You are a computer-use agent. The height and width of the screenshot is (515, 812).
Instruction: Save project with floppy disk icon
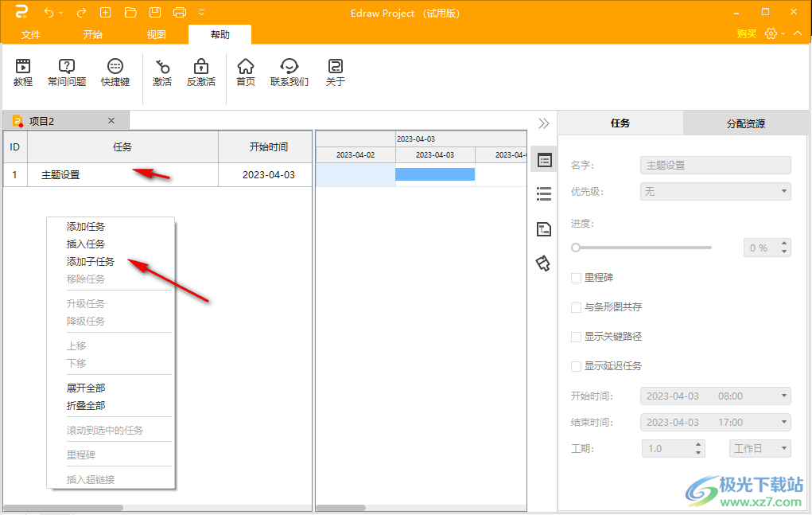point(155,13)
